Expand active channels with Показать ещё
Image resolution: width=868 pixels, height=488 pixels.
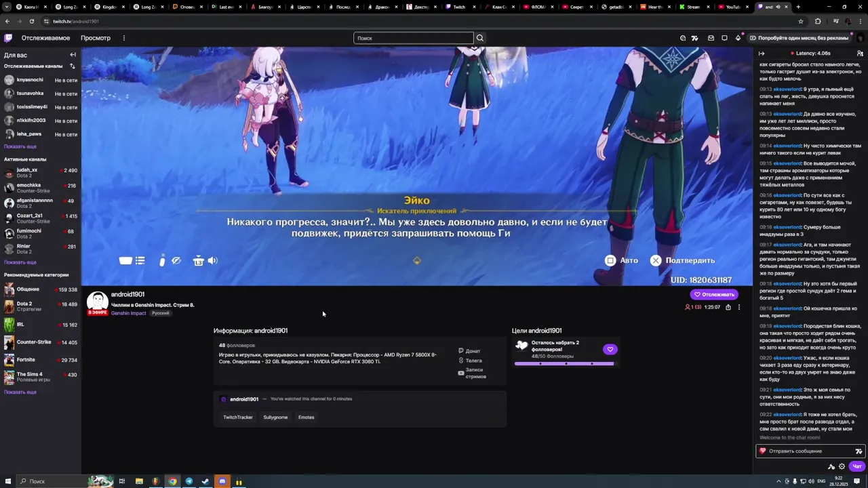coord(20,262)
